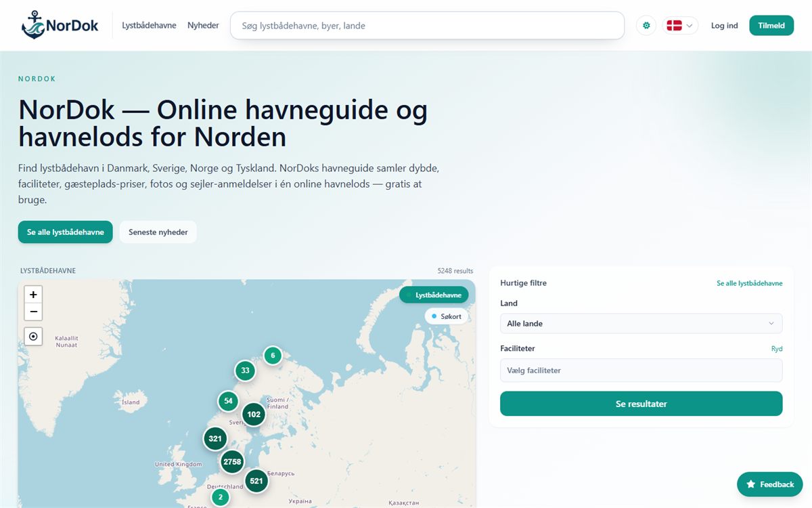Open the cluster marker labeled 2758
The image size is (812, 508).
(232, 462)
